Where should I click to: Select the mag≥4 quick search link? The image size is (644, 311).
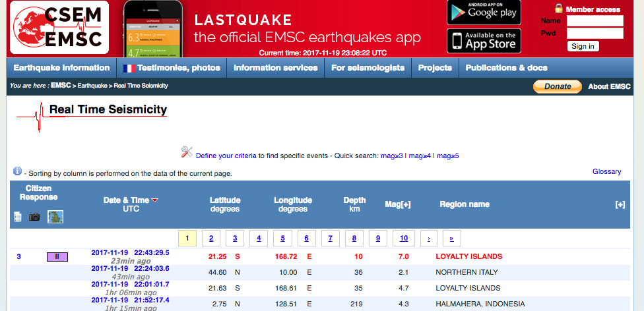point(420,156)
